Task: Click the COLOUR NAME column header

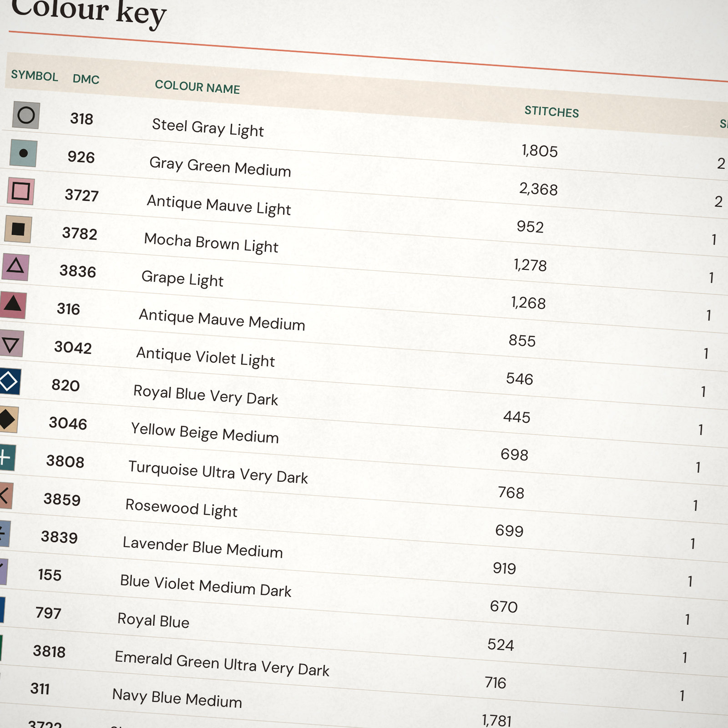Action: point(197,86)
